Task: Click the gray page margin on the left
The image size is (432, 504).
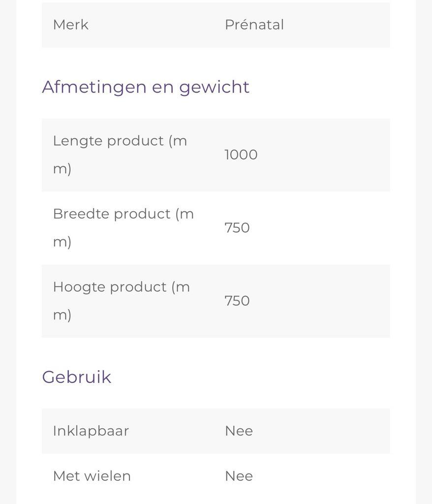Action: point(7,246)
